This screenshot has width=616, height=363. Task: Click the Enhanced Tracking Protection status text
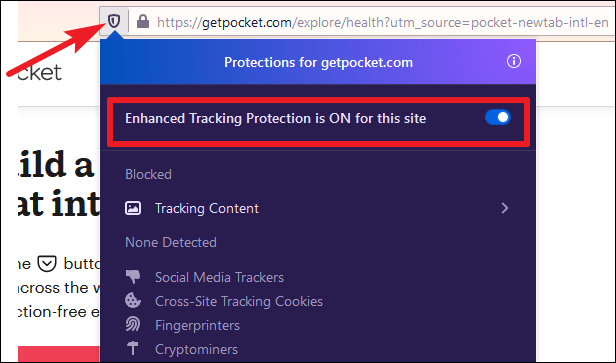click(x=275, y=118)
